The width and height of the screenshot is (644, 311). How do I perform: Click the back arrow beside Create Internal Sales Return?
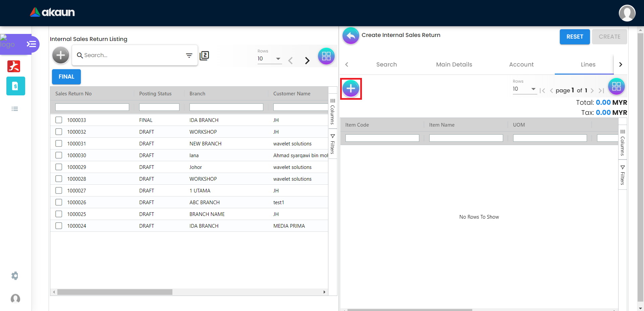point(351,36)
